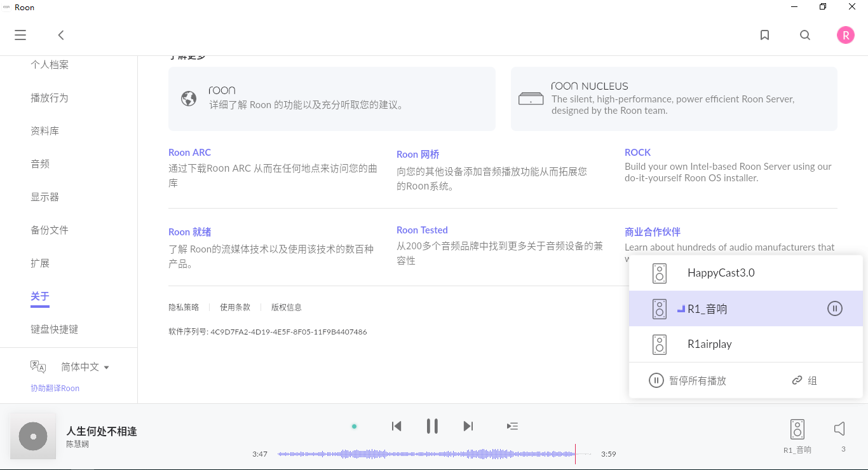Click the R1airplay speaker icon
868x470 pixels.
click(x=660, y=344)
